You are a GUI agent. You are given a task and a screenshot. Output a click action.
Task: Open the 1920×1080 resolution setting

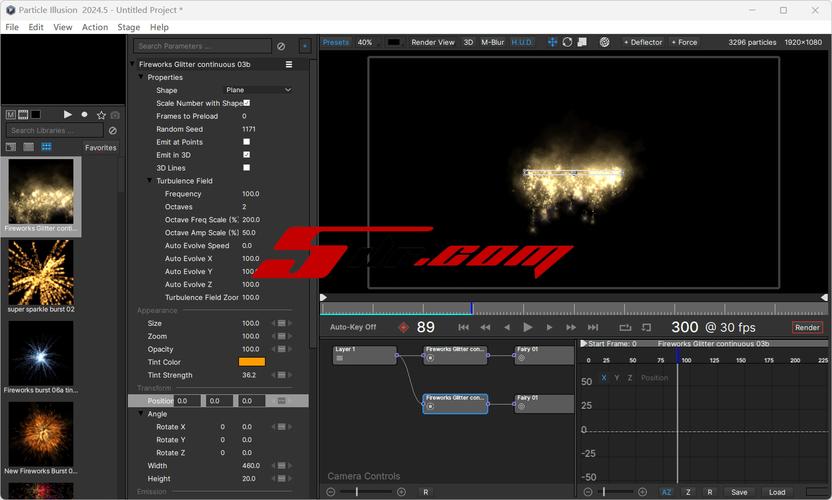[x=803, y=42]
